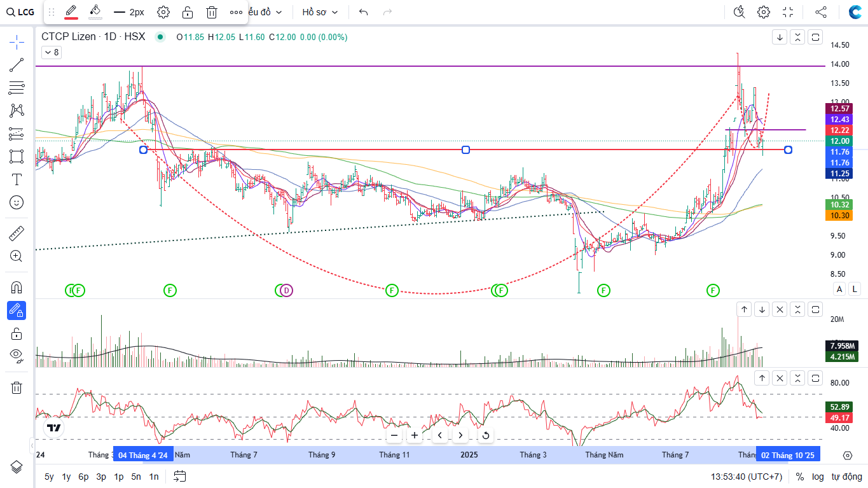
Task: Delete drawing with floating toolbar trash icon
Action: pyautogui.click(x=212, y=12)
